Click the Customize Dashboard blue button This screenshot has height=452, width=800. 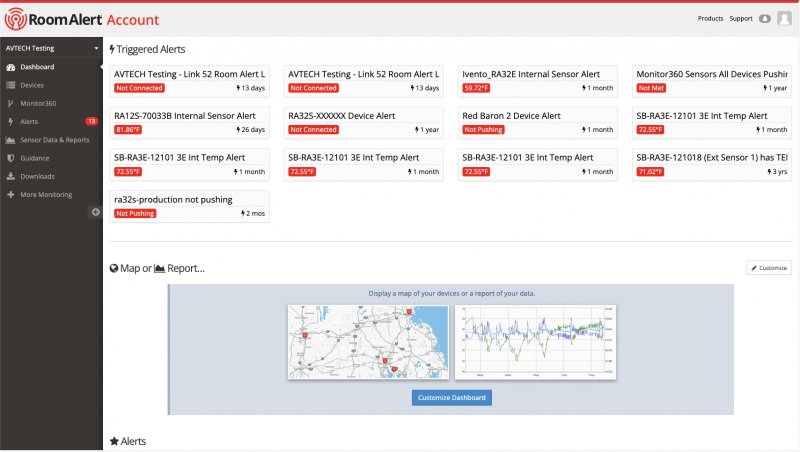[x=452, y=397]
